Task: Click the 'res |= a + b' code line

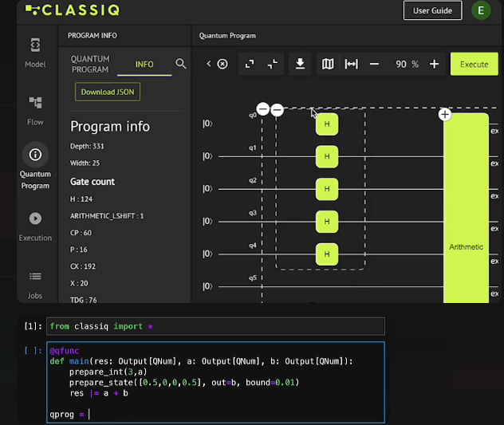Action: (x=99, y=393)
